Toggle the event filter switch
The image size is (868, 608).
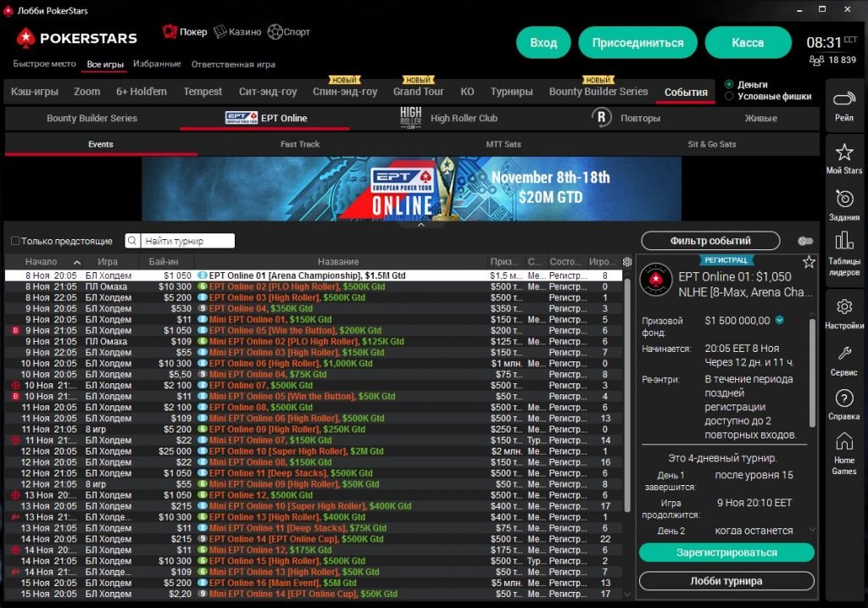[804, 242]
